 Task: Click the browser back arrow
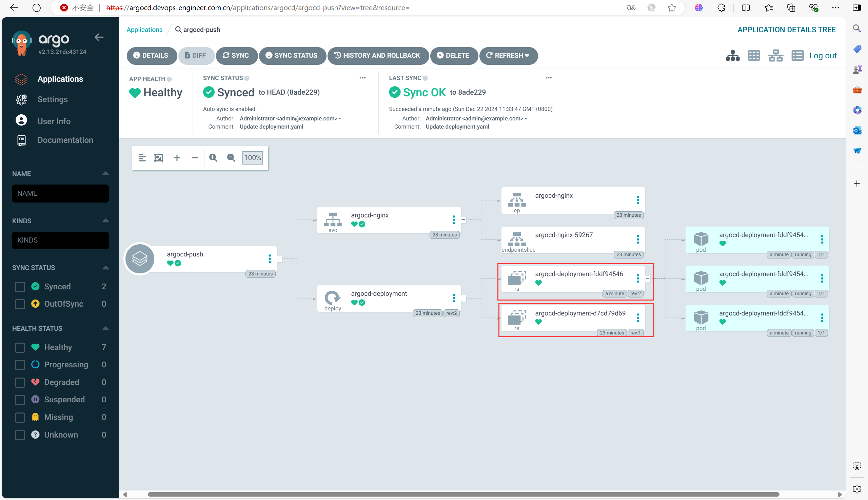coord(14,7)
